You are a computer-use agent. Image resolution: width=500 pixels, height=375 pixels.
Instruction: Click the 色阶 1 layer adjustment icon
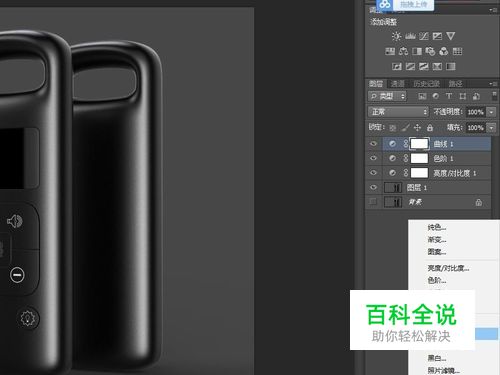[x=392, y=158]
